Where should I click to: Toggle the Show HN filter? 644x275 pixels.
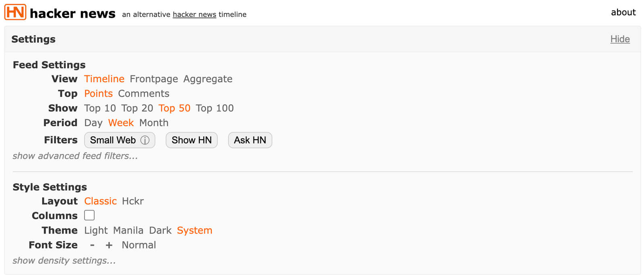[x=192, y=140]
